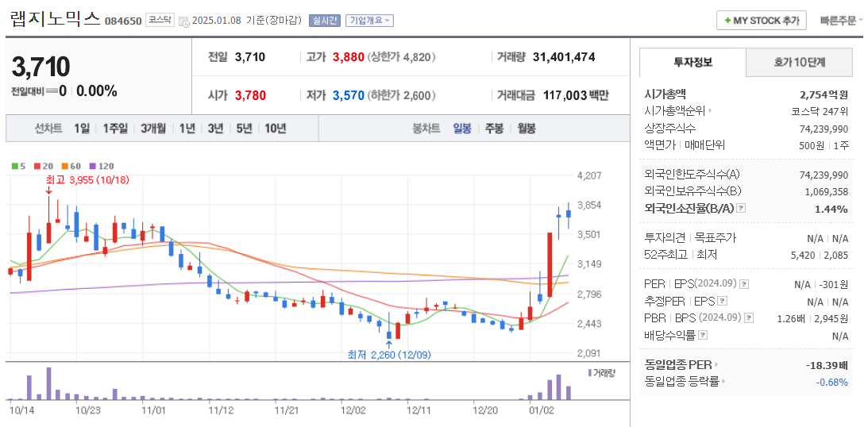868x427 pixels.
Task: Click the 거래대금 value 117,003 백만
Action: 576,96
